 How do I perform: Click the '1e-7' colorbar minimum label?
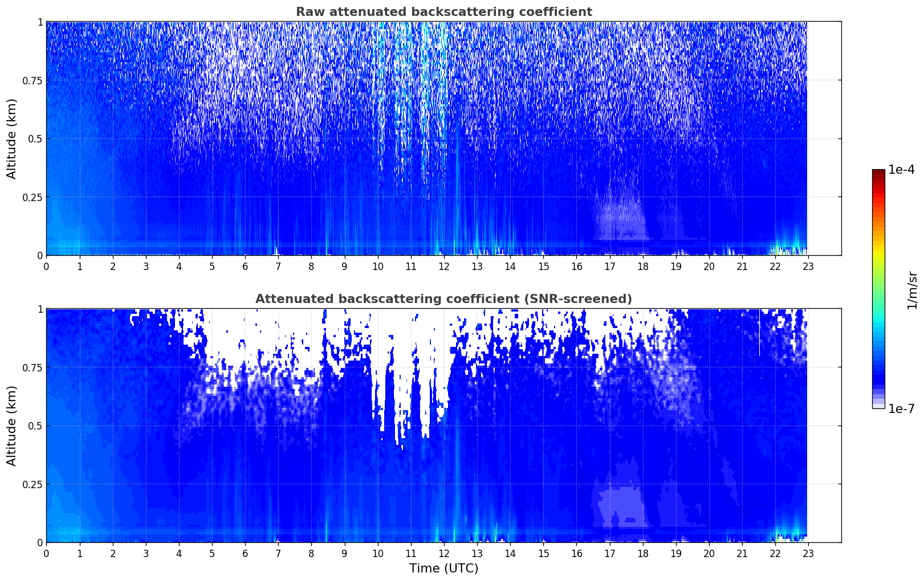click(901, 408)
